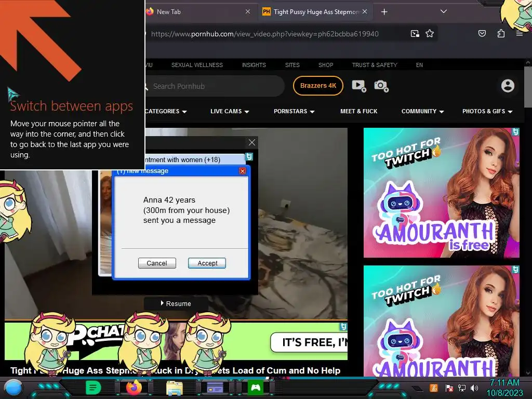Click ad info icon on green chat banner

[343, 327]
